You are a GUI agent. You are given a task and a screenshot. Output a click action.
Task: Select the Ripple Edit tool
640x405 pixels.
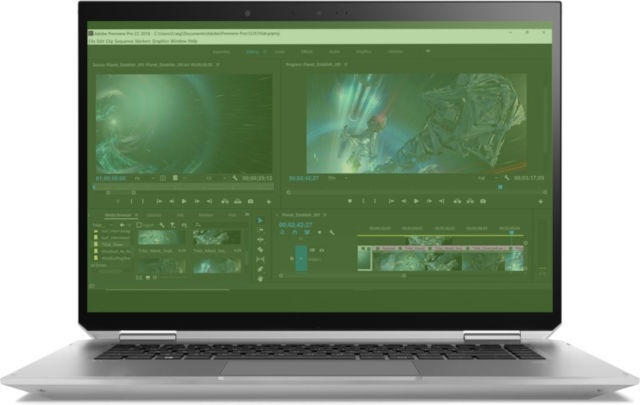coord(260,240)
